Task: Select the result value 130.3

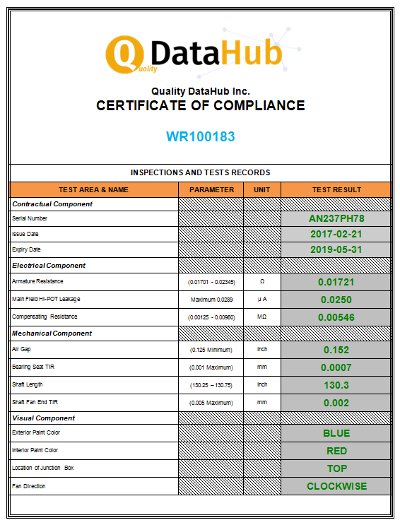Action: coord(336,385)
